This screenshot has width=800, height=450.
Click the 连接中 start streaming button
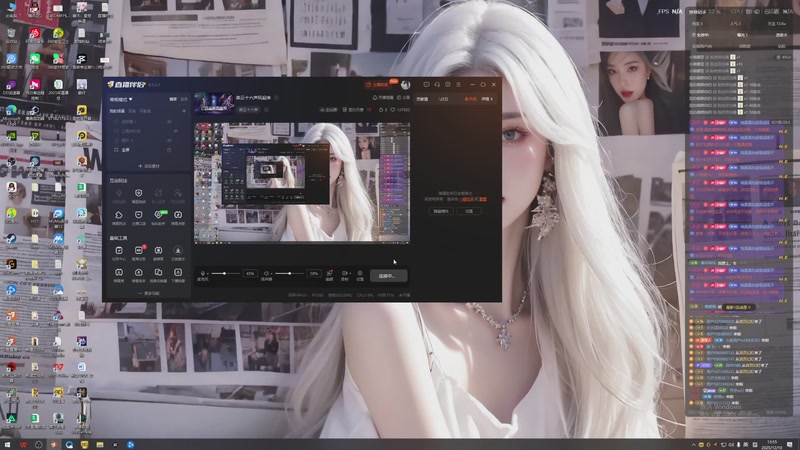388,276
